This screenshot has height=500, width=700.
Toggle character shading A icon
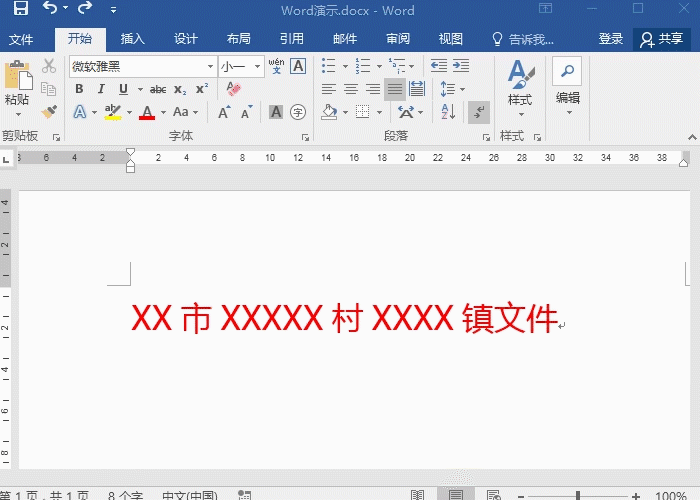tap(276, 112)
